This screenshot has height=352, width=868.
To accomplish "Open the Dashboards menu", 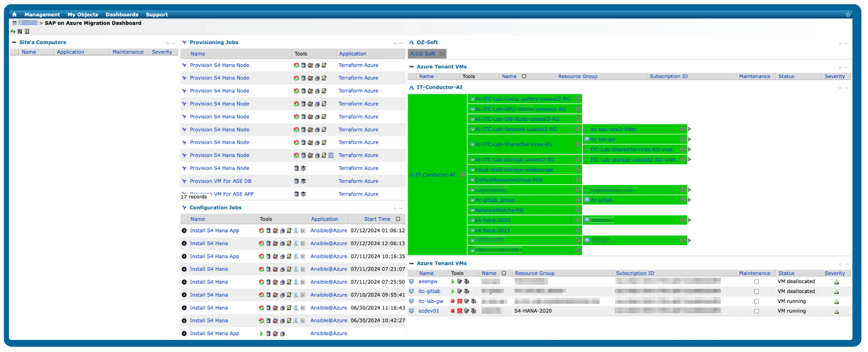I will click(122, 15).
